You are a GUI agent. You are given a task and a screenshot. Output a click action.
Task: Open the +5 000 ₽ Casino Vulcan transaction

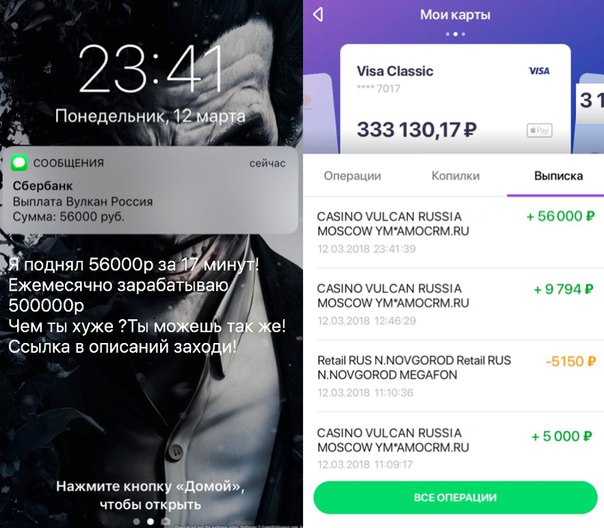455,448
